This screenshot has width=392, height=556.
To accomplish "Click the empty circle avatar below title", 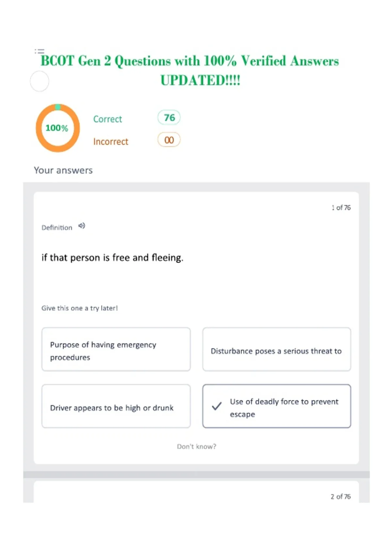I will [x=40, y=81].
